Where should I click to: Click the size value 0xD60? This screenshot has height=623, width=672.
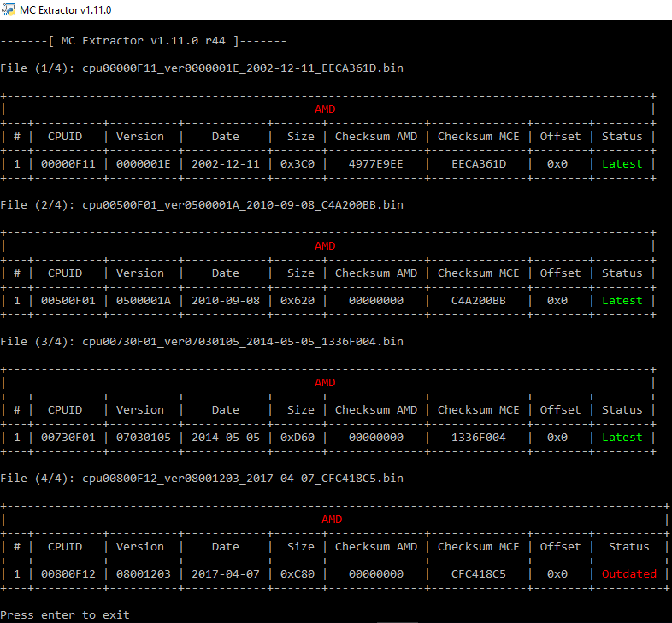click(x=298, y=438)
